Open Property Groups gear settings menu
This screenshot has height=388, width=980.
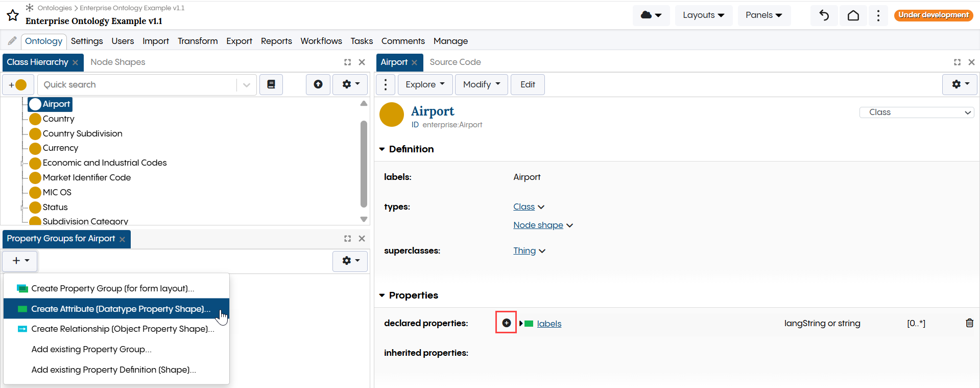click(350, 261)
